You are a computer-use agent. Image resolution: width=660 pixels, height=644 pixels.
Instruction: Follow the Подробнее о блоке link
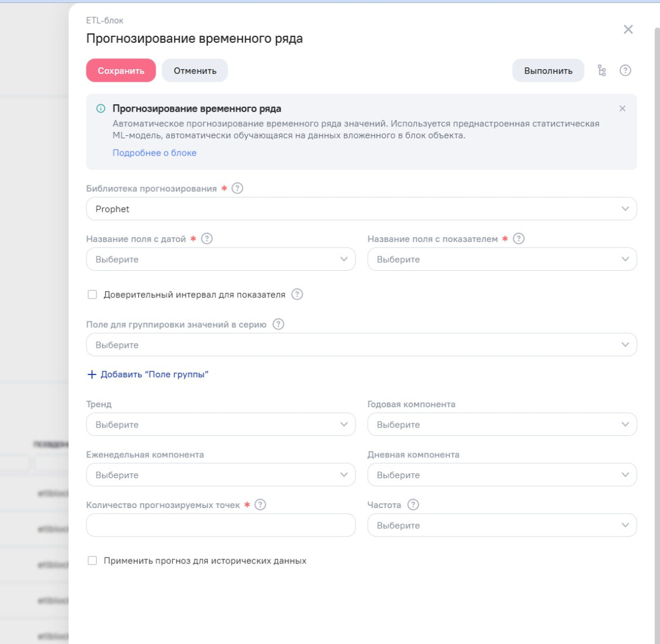point(154,153)
